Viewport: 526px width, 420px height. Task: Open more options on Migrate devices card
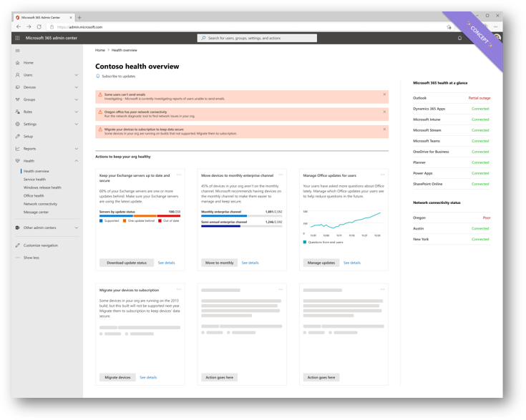click(x=179, y=290)
